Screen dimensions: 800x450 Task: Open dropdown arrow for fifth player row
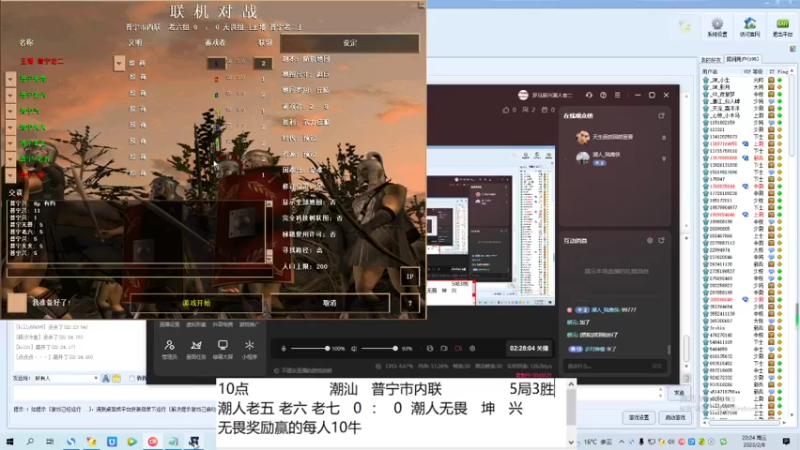[11, 127]
